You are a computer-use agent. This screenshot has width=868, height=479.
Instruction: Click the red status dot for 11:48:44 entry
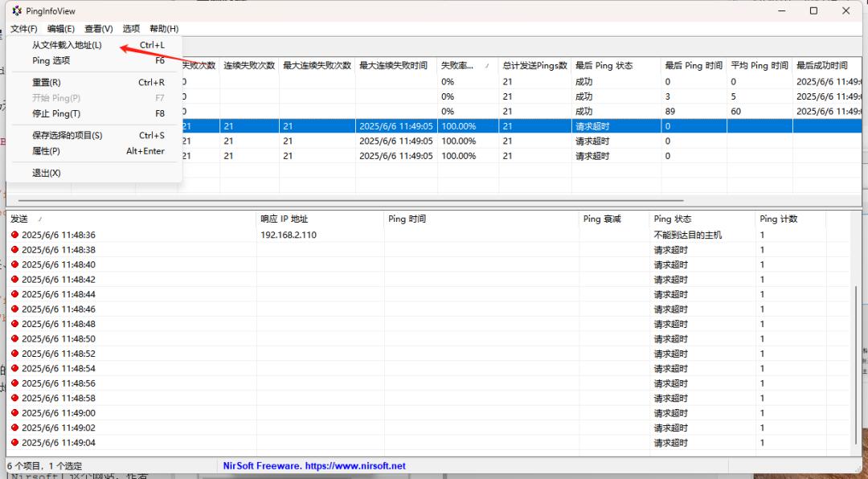[15, 294]
